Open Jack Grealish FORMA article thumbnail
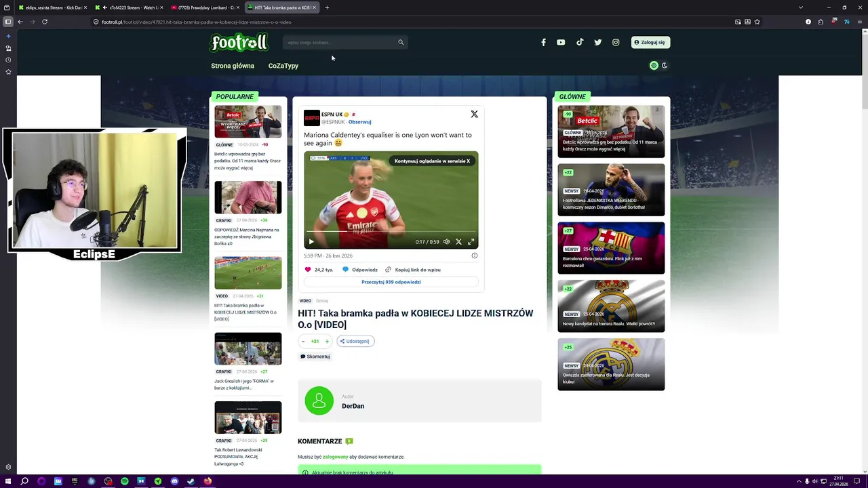 pyautogui.click(x=248, y=349)
